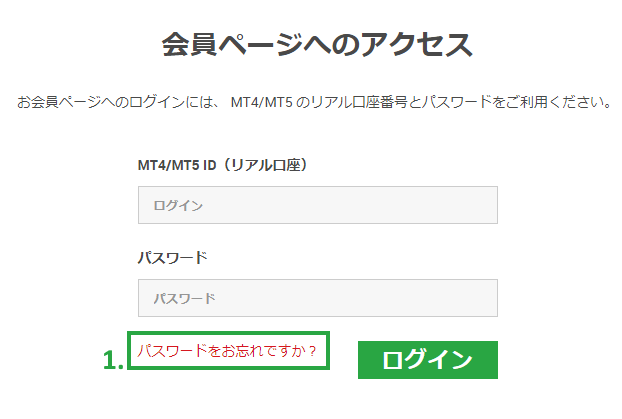Click the MT4/MT5 ID（リアル口座） field label
The height and width of the screenshot is (419, 622).
click(222, 164)
